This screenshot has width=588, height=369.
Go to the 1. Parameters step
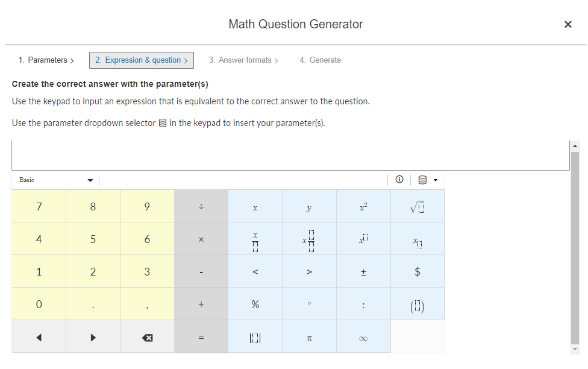coord(46,60)
